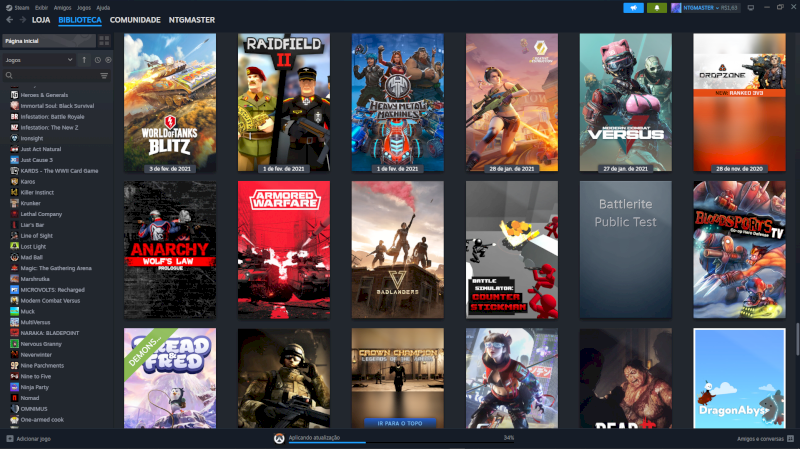Open the NTGMASTER profile tab
This screenshot has height=449, width=800.
[192, 20]
